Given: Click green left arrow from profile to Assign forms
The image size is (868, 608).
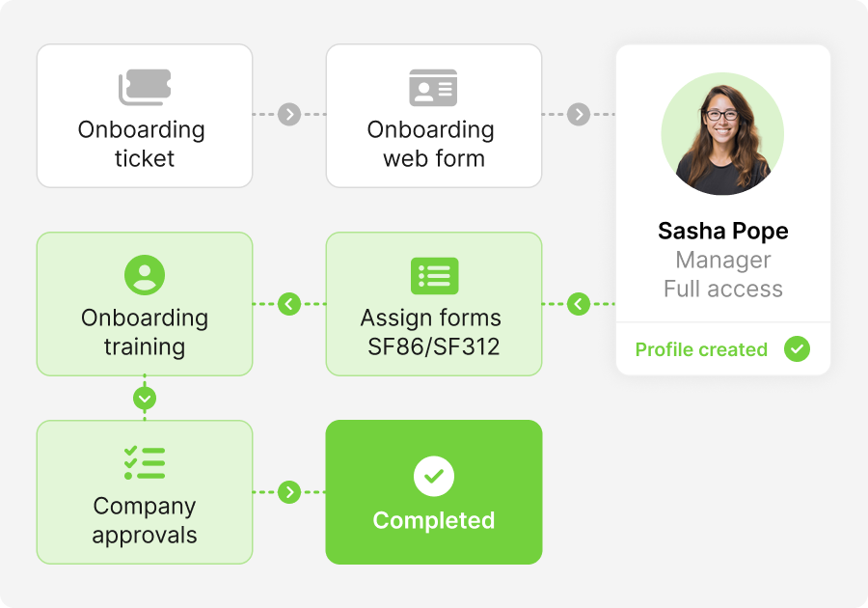Looking at the screenshot, I should [579, 304].
